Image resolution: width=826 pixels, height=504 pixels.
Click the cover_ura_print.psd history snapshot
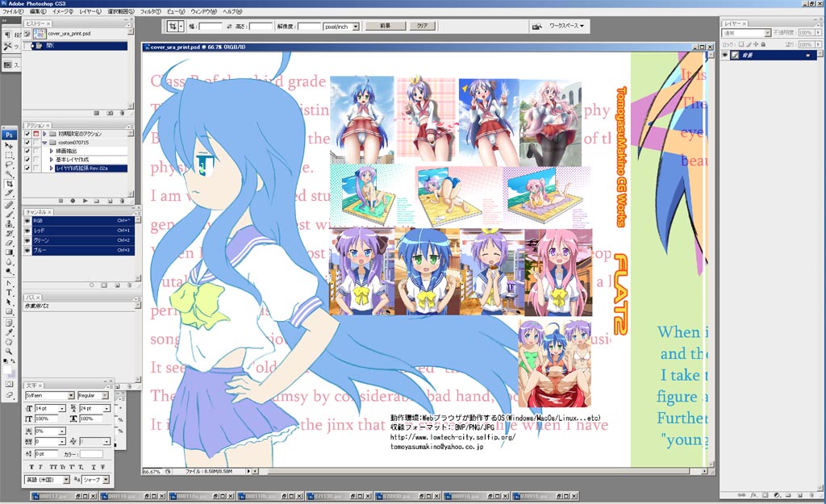tap(79, 34)
